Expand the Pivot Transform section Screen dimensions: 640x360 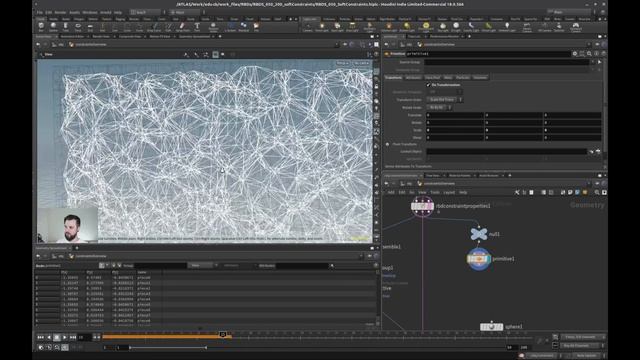tap(387, 144)
